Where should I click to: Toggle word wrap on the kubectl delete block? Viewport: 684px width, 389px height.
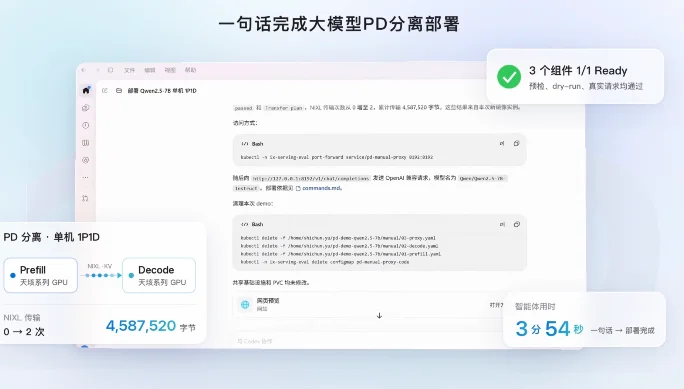tap(502, 224)
